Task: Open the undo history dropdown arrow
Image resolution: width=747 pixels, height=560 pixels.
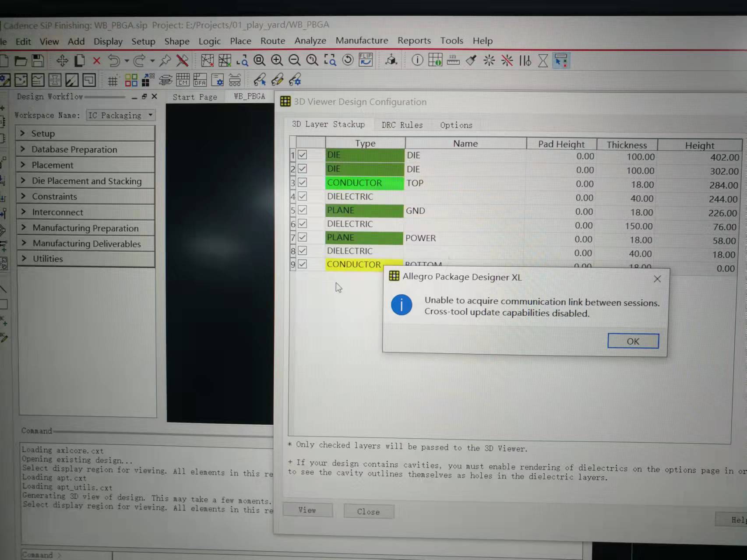Action: (x=127, y=61)
